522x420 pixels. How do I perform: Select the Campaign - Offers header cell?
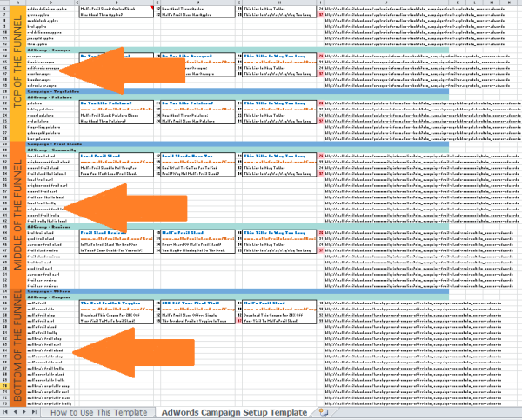pos(50,291)
